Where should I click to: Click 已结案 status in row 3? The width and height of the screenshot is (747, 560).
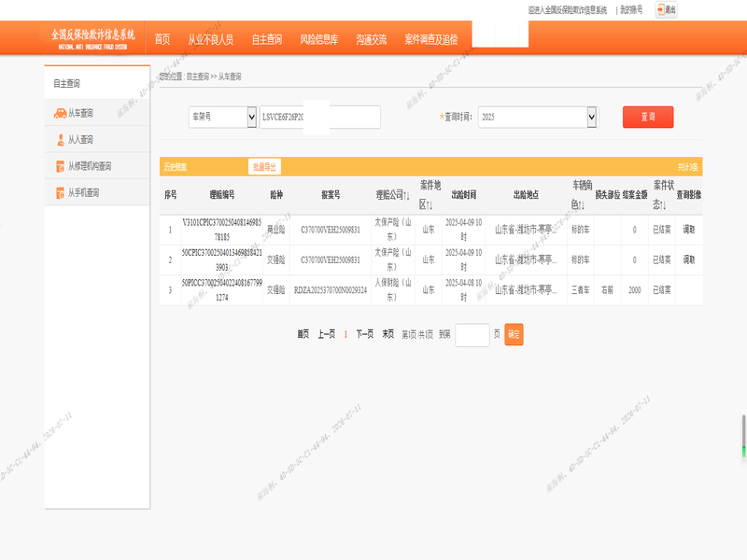[x=661, y=289]
